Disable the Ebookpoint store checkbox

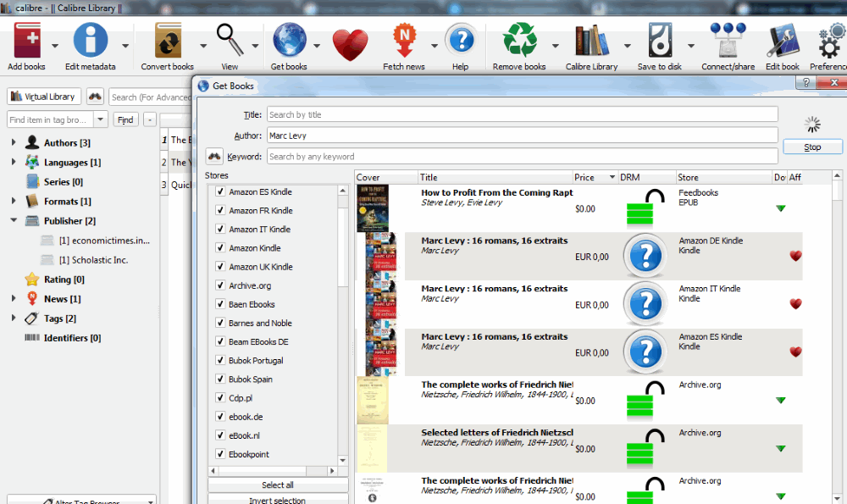[x=220, y=454]
